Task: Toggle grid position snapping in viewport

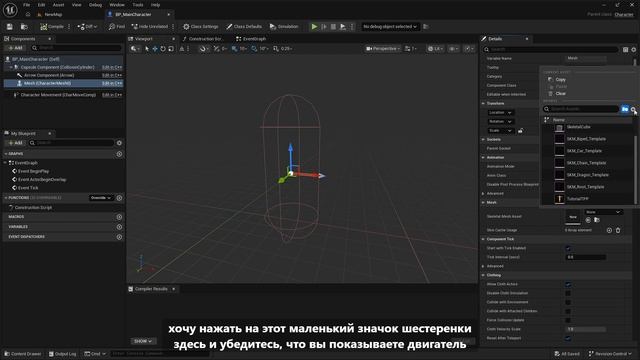Action: coord(234,49)
